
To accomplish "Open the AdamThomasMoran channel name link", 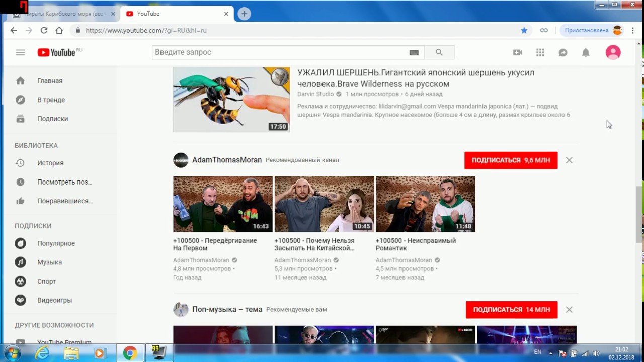I will pos(227,160).
